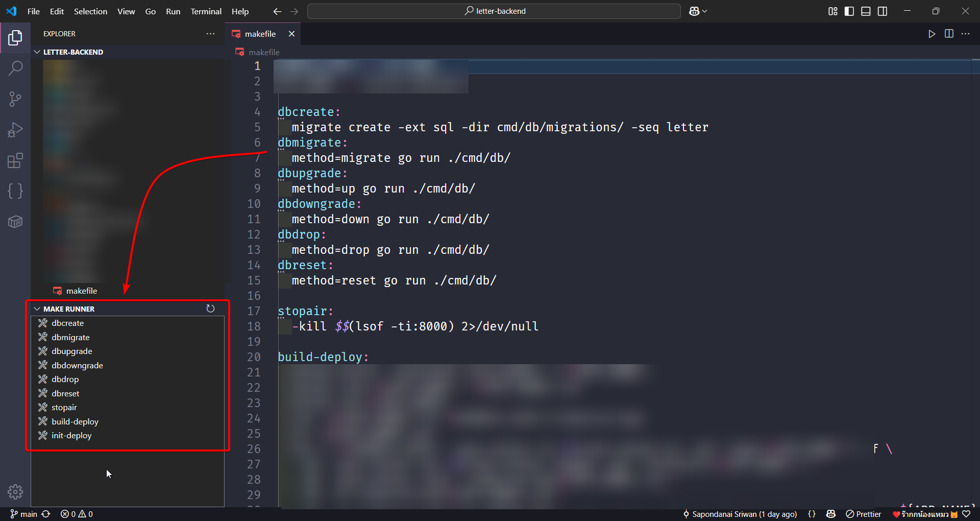
Task: Close the makefile editor tab
Action: (x=291, y=34)
